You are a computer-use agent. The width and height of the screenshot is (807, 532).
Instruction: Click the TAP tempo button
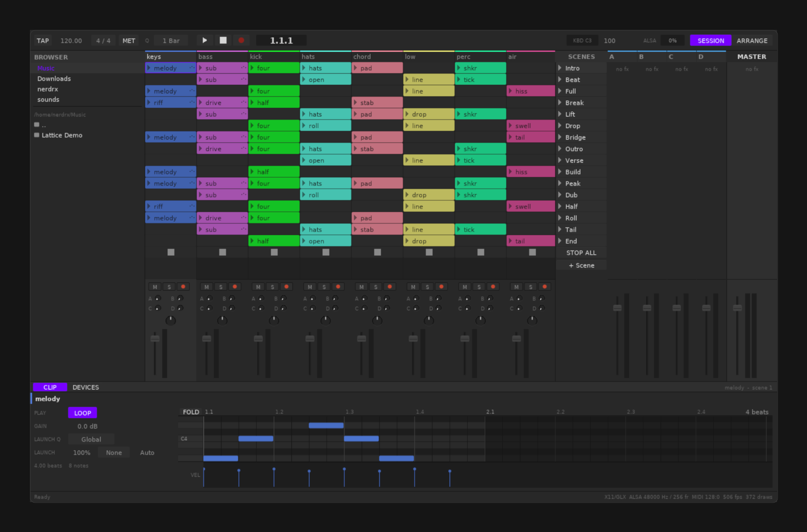click(43, 41)
